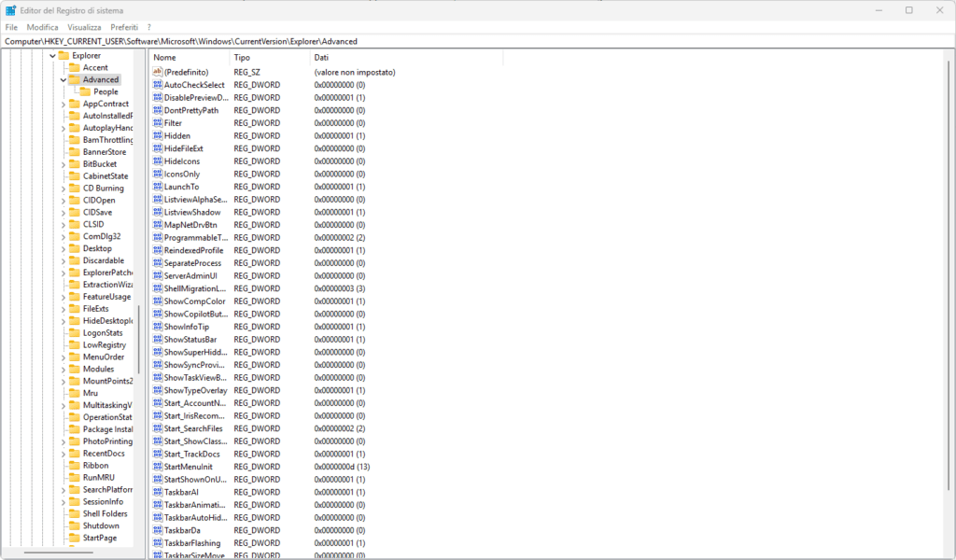This screenshot has width=956, height=560.
Task: Sort values by the Tipo column header
Action: pos(270,57)
